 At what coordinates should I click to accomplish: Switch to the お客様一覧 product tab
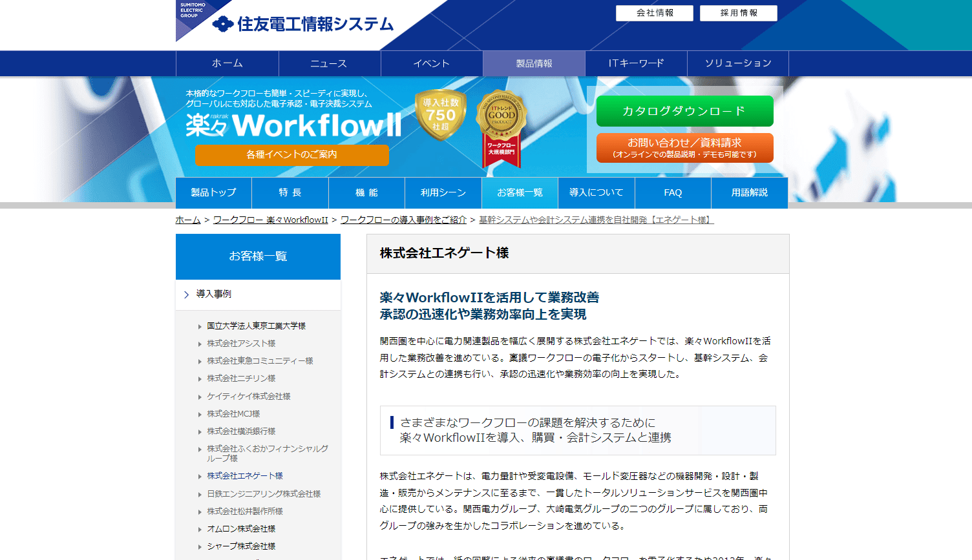coord(520,192)
